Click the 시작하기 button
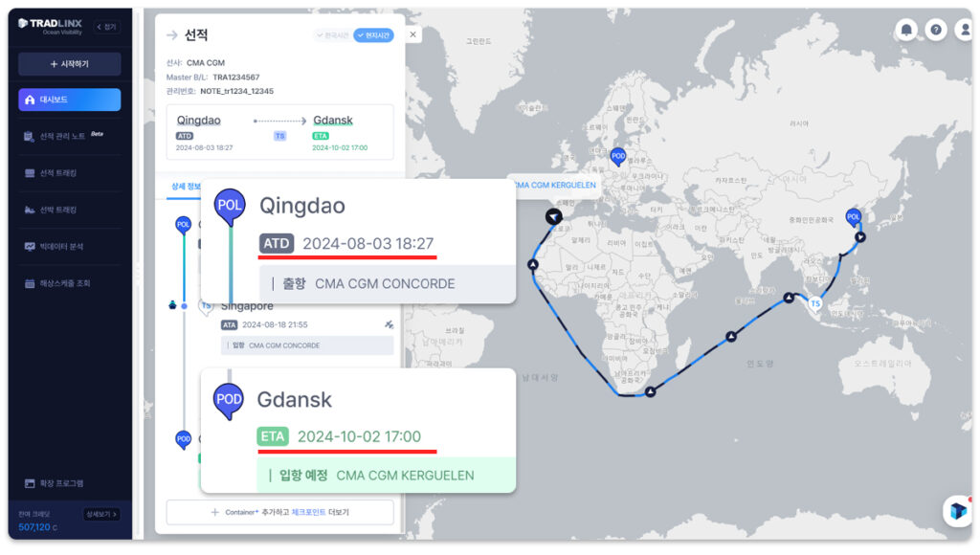The width and height of the screenshot is (980, 555). tap(69, 64)
